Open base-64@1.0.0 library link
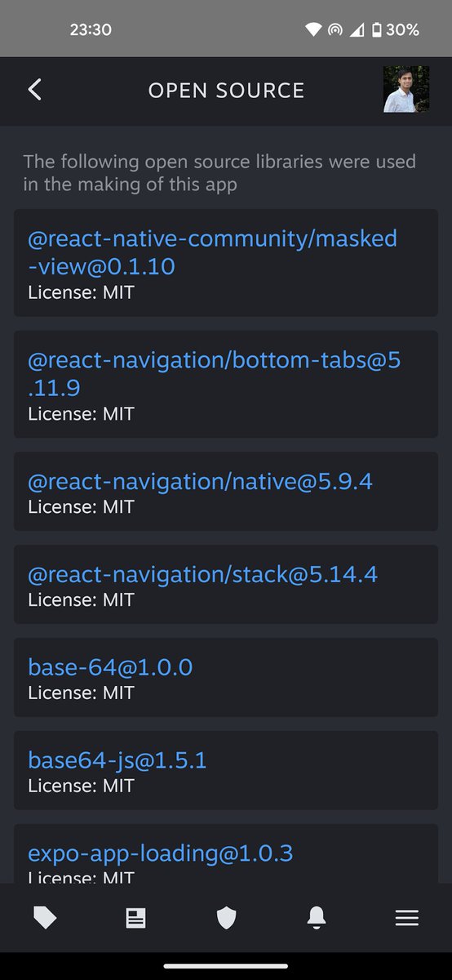The height and width of the screenshot is (980, 452). click(x=110, y=668)
